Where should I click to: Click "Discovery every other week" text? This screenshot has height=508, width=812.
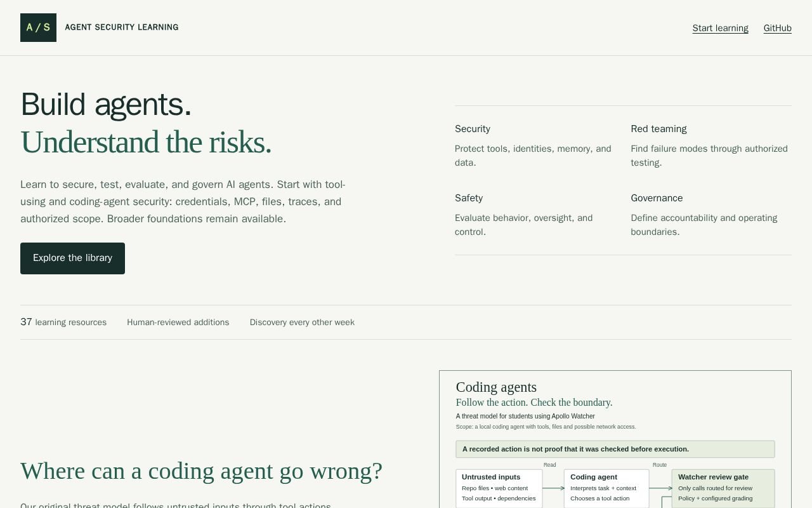302,323
